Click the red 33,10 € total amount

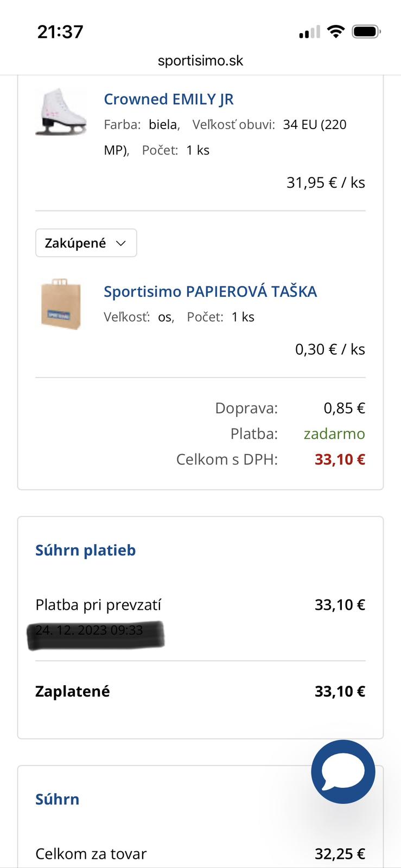pos(340,459)
